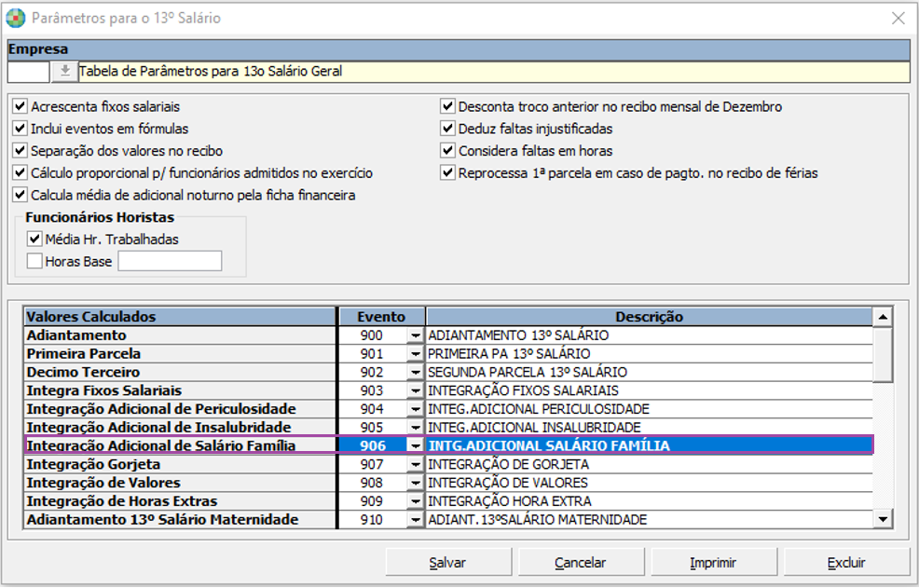
Task: Toggle Reprocessa 1ª parcela checkbox
Action: click(447, 173)
